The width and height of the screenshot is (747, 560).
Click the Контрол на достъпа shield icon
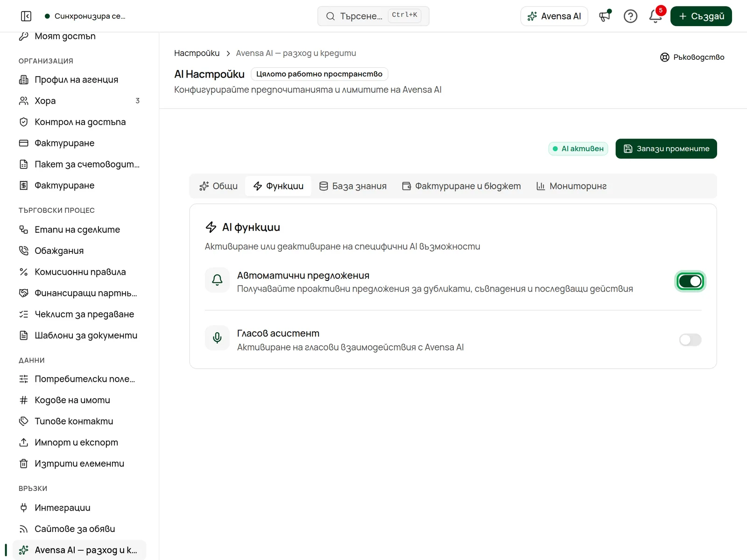24,122
